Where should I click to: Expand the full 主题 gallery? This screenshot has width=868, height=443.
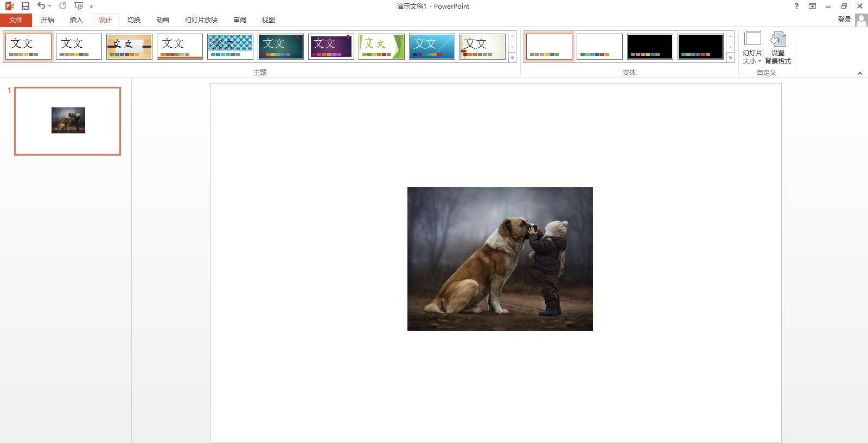click(x=512, y=58)
